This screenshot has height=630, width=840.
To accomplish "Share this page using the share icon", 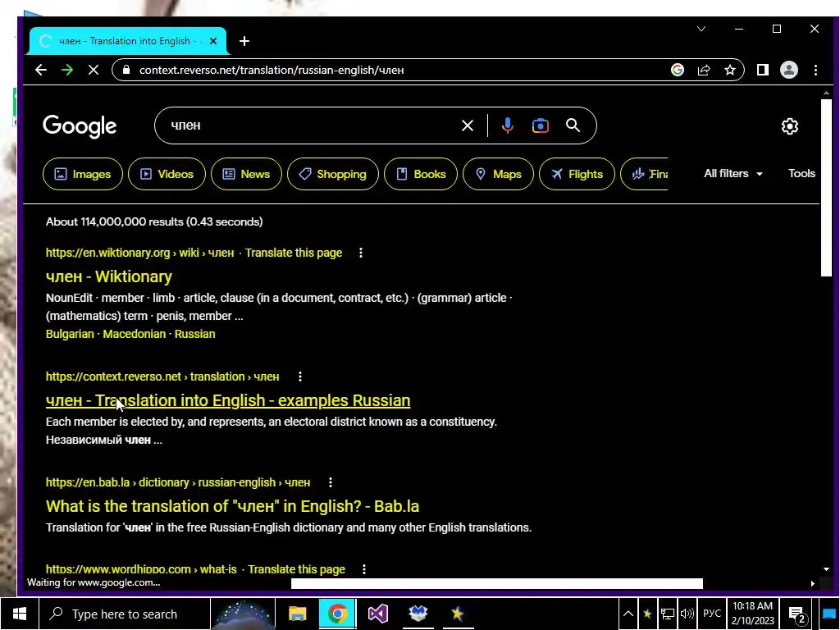I will coord(704,70).
